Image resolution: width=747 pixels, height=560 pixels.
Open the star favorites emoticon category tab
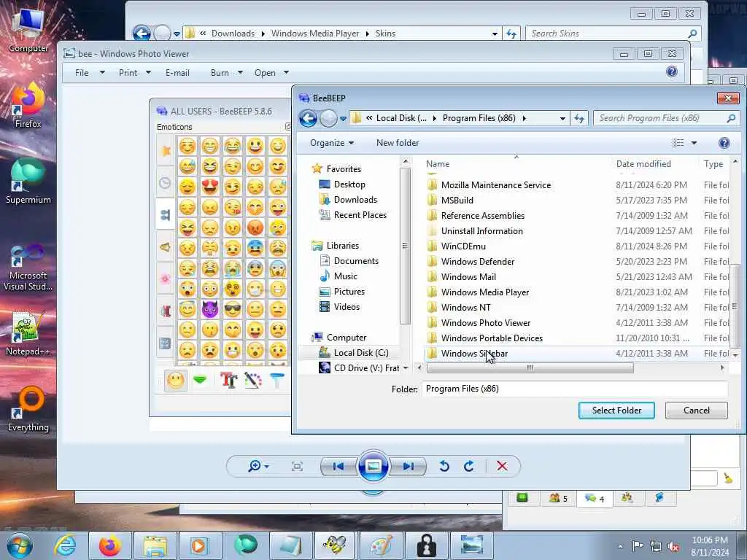click(165, 151)
